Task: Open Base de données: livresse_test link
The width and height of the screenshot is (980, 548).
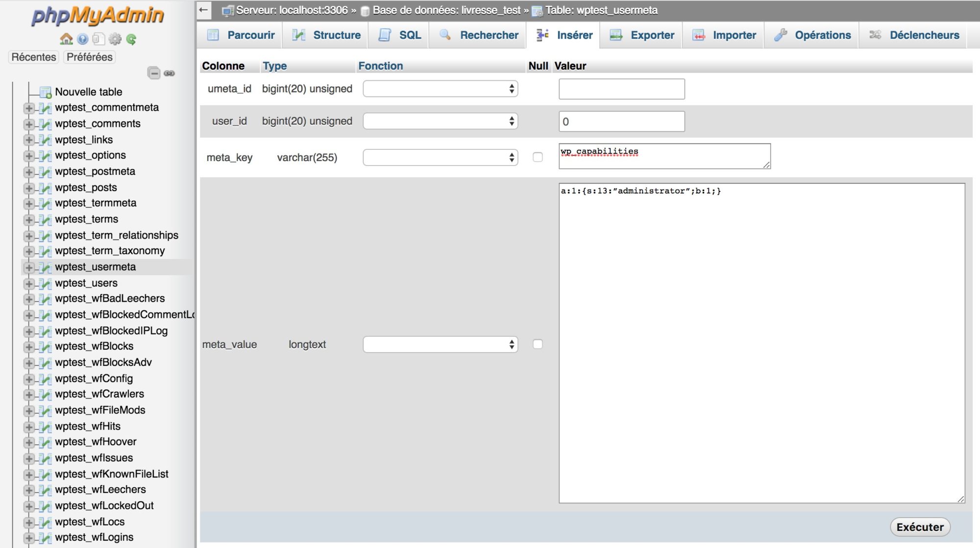Action: coord(446,10)
